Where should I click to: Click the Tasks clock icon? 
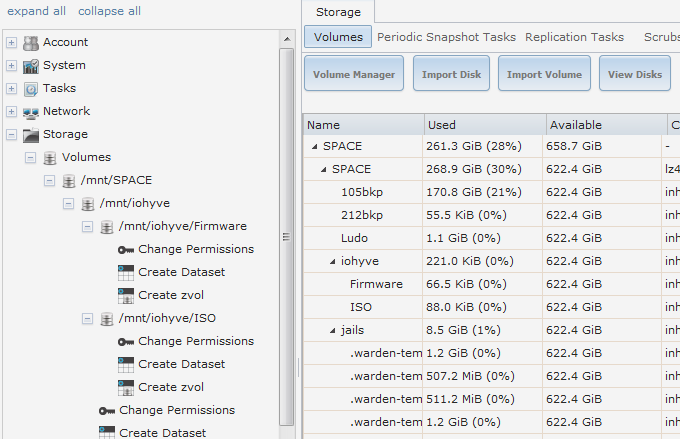31,88
